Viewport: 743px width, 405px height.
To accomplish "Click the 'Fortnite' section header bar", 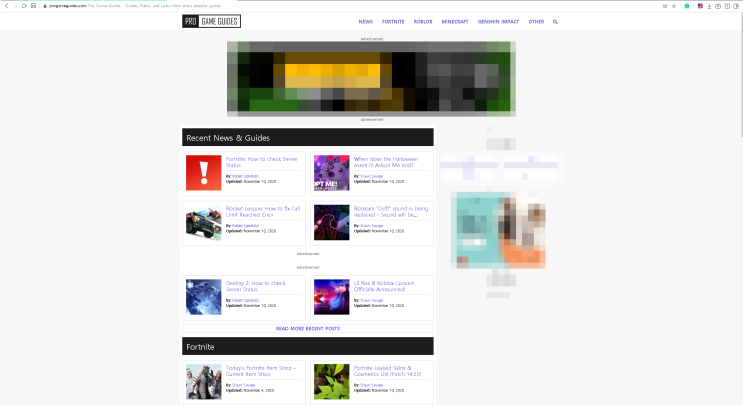I will coord(308,346).
